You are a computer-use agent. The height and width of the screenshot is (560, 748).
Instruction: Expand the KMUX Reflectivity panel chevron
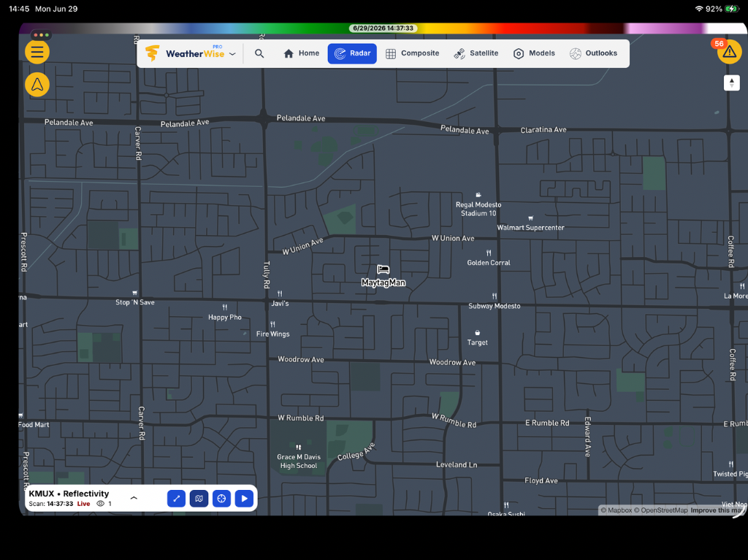tap(134, 498)
